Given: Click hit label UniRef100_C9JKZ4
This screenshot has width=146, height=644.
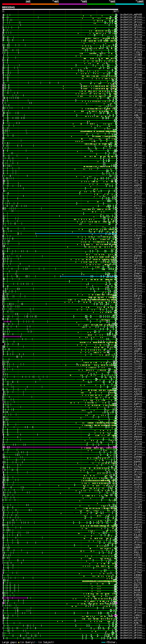Looking at the screenshot, I should pyautogui.click(x=131, y=93).
